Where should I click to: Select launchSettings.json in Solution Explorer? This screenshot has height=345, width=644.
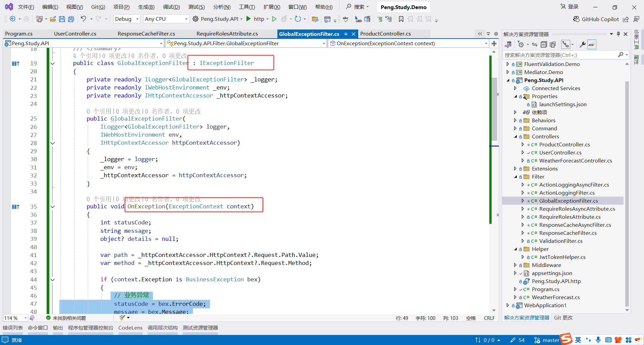point(563,105)
